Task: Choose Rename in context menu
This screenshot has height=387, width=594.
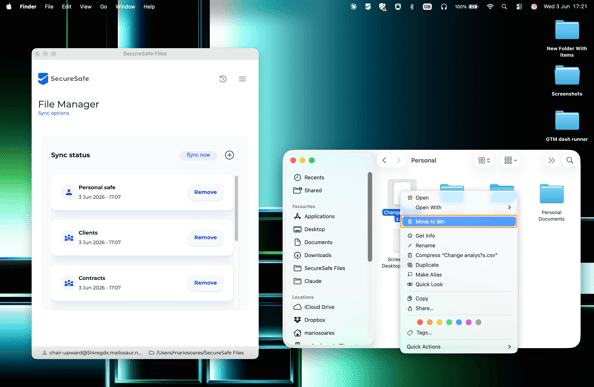Action: pyautogui.click(x=459, y=245)
